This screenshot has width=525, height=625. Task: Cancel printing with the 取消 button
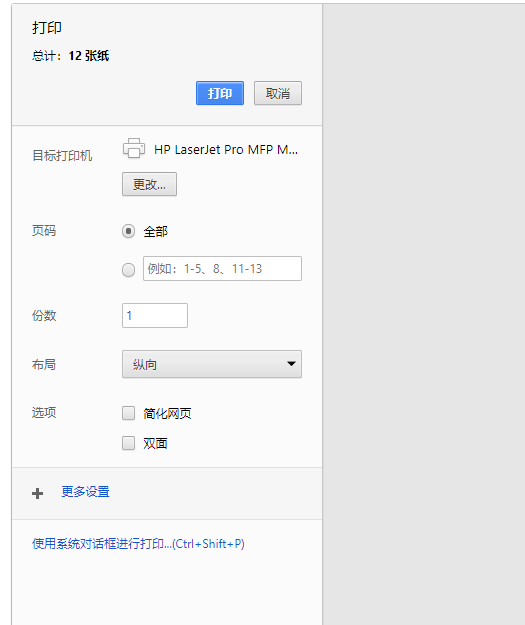278,93
